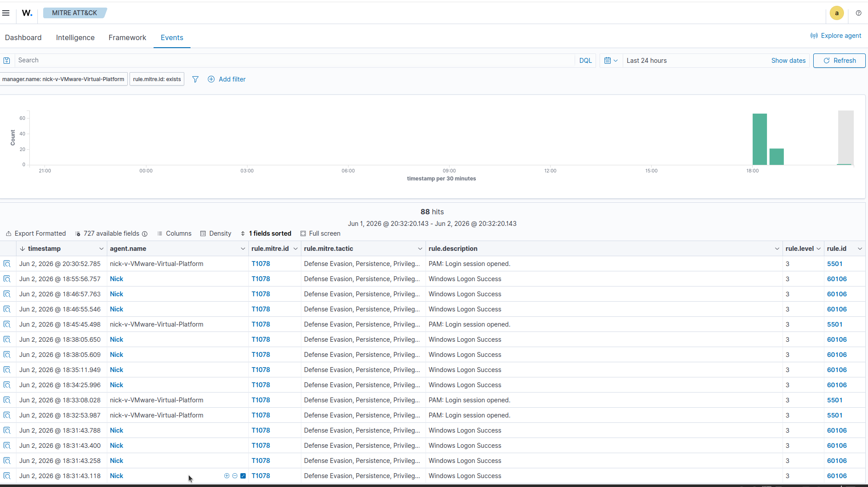The height and width of the screenshot is (487, 868).
Task: Inspect document at 18:33:08.028
Action: [7, 400]
